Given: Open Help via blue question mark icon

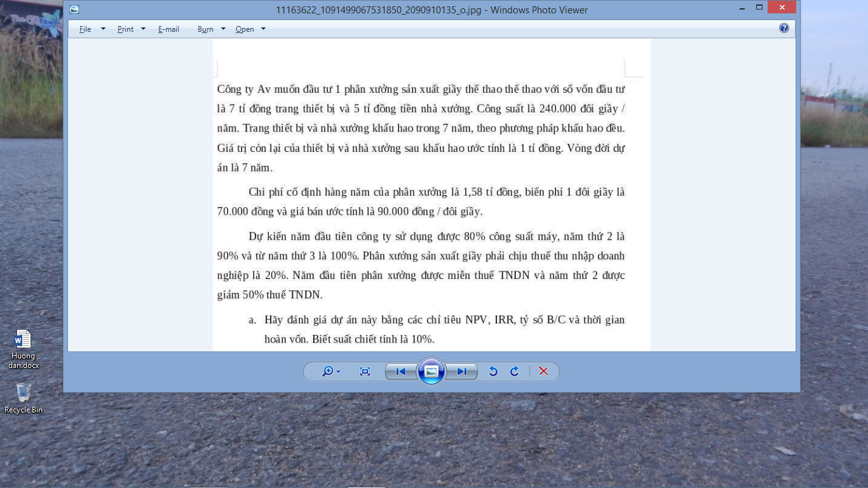Looking at the screenshot, I should click(783, 29).
